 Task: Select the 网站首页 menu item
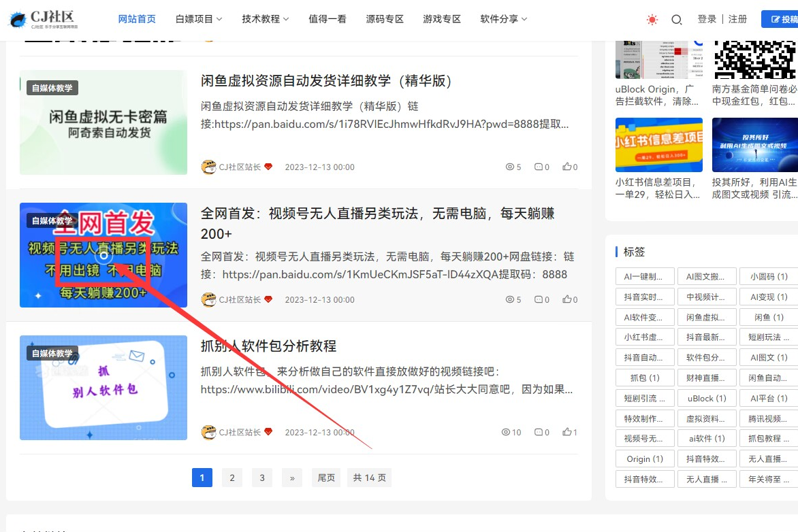click(x=136, y=19)
